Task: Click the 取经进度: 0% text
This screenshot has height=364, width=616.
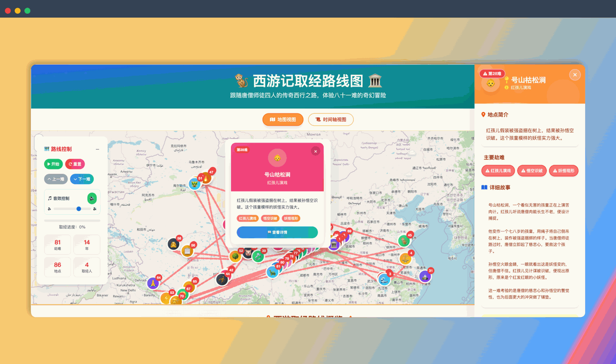Action: point(72,227)
